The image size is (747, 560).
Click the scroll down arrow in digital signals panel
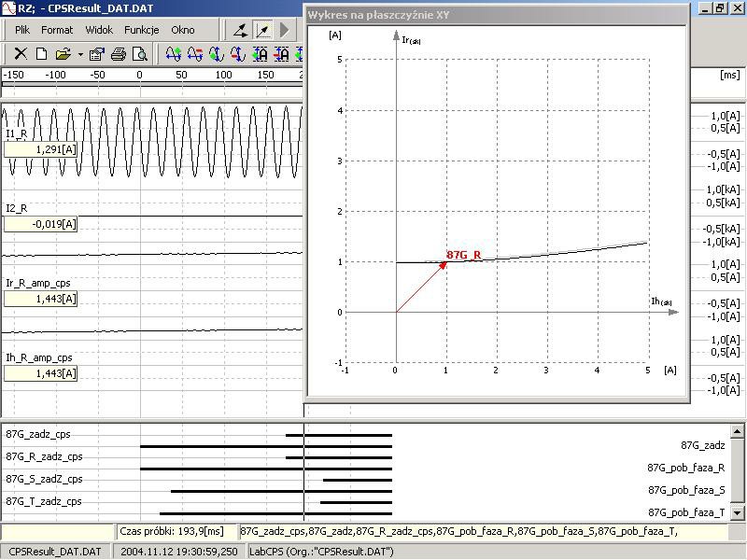coord(737,512)
